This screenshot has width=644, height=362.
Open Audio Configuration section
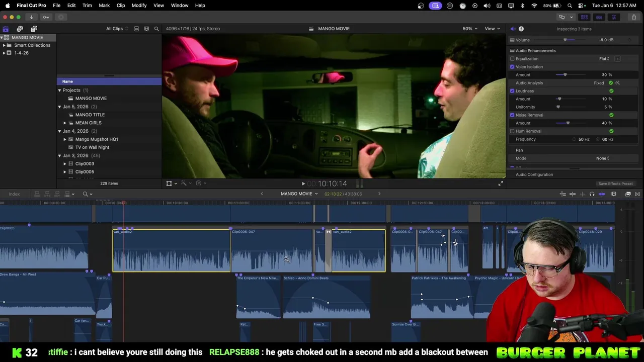tap(534, 174)
